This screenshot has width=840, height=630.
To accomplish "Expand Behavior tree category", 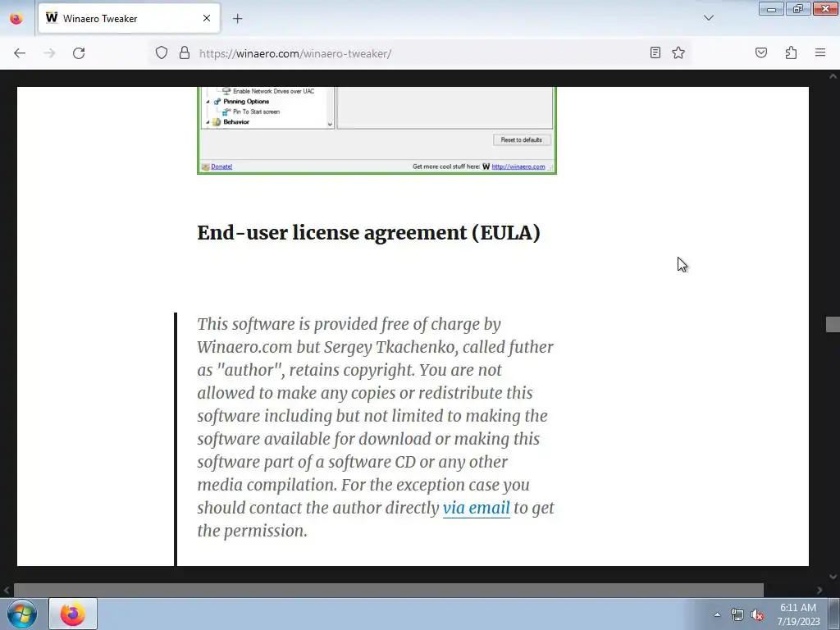I will pos(208,122).
